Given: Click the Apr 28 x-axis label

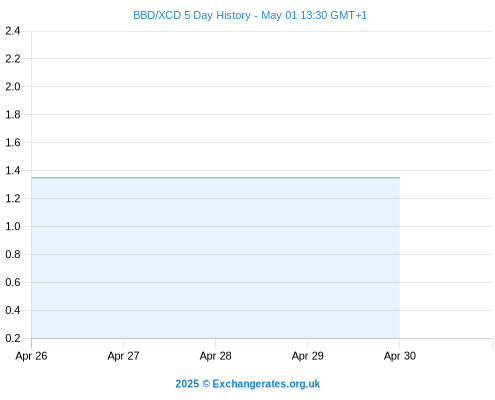Looking at the screenshot, I should coord(215,356).
